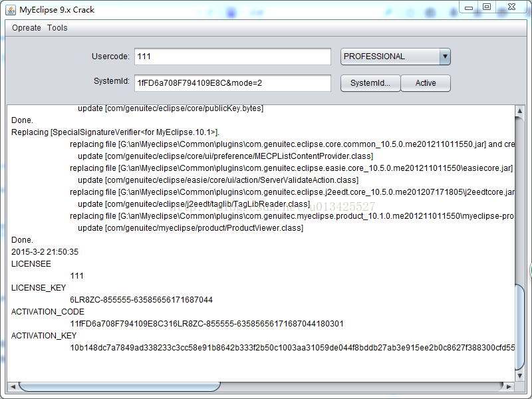Click the Replacing SpecialSignatureVerifier log line
The width and height of the screenshot is (532, 399).
click(x=115, y=132)
